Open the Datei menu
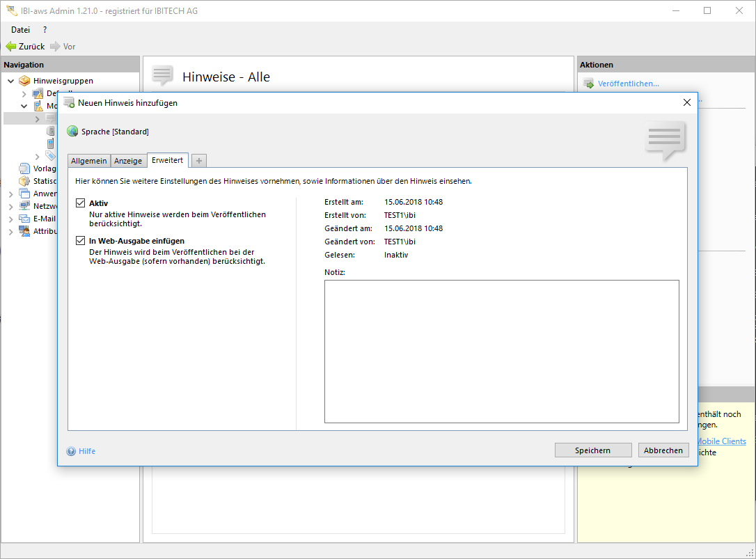Image resolution: width=756 pixels, height=559 pixels. coord(21,30)
